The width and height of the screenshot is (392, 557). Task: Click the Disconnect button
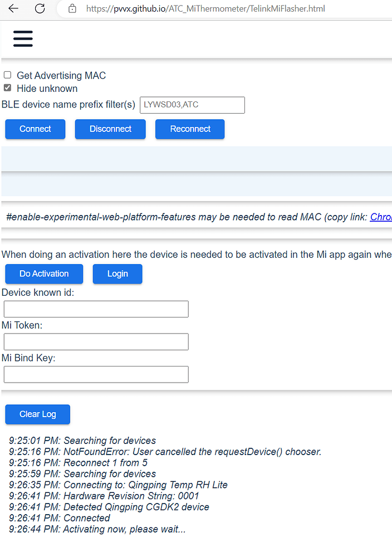pos(110,129)
